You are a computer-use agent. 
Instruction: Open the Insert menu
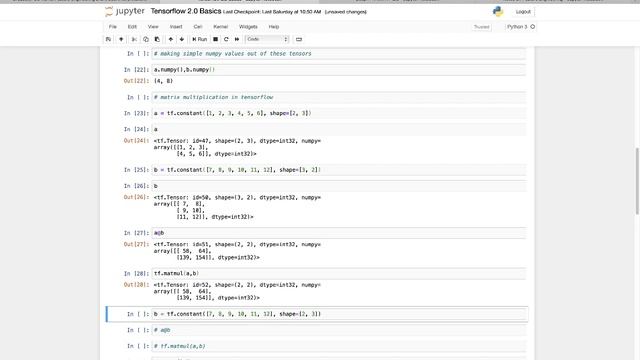coord(176,27)
